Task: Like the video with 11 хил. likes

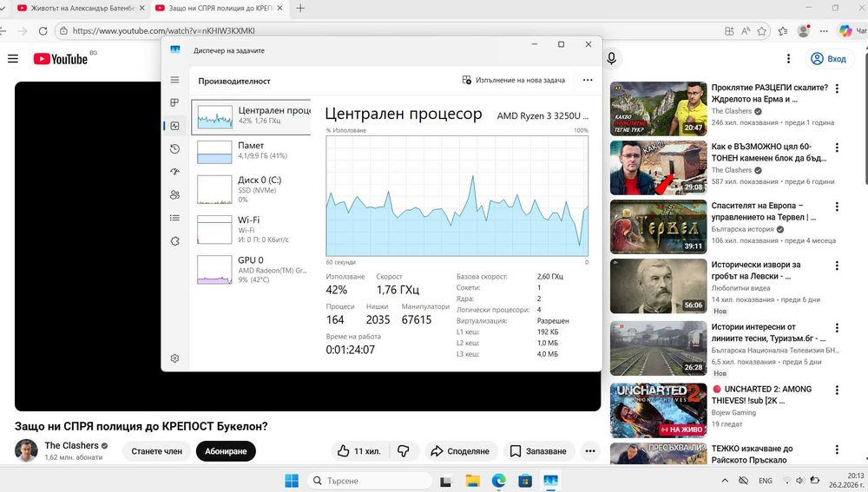Action: coord(360,451)
